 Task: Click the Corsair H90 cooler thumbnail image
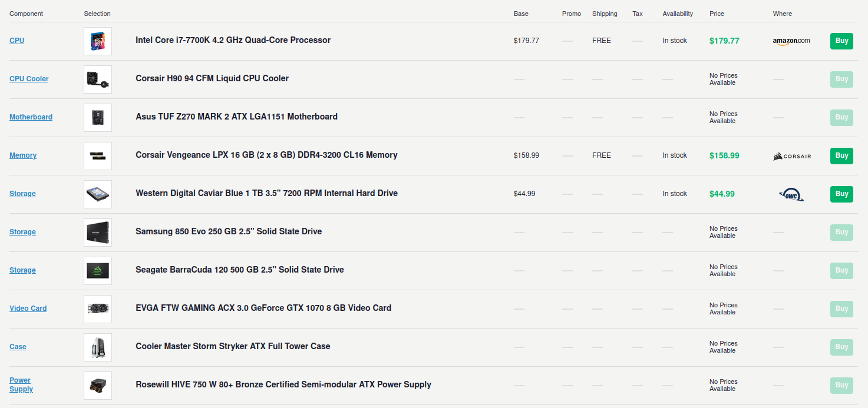pyautogui.click(x=98, y=79)
